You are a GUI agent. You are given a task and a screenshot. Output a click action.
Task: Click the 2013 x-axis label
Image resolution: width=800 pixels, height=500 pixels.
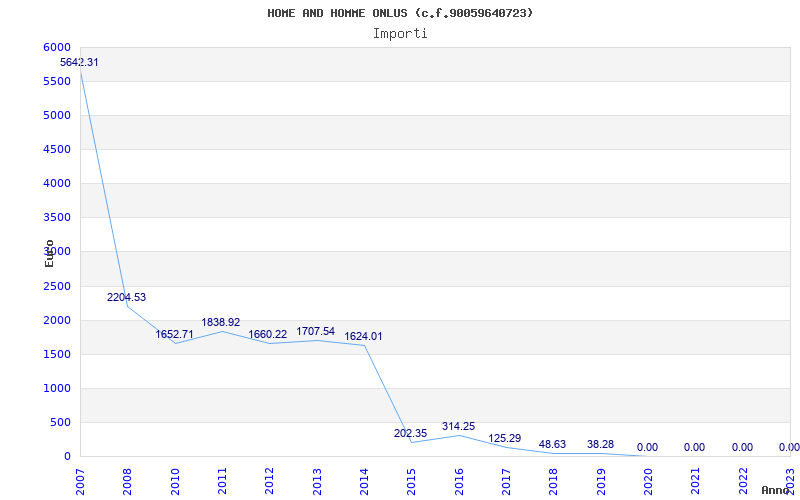[x=317, y=481]
